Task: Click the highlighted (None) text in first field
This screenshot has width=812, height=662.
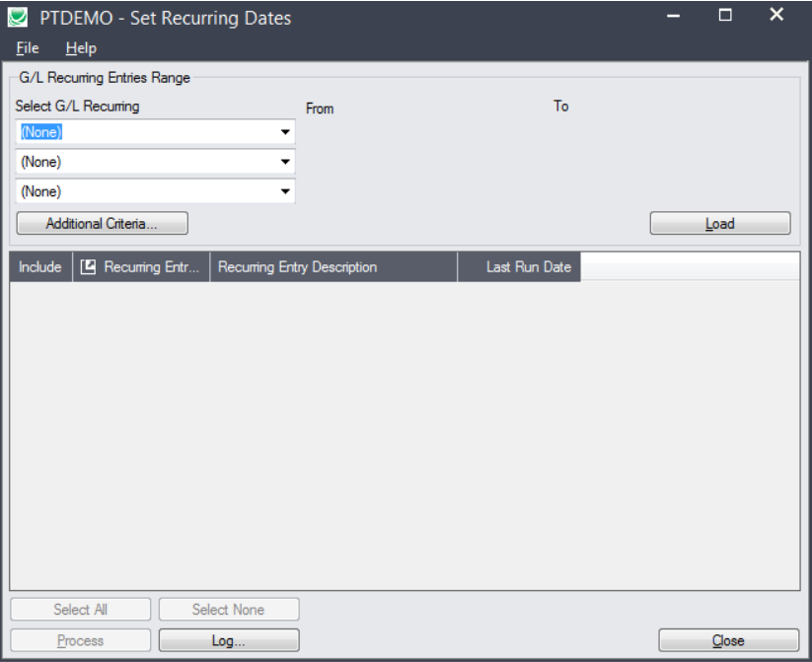Action: point(41,132)
